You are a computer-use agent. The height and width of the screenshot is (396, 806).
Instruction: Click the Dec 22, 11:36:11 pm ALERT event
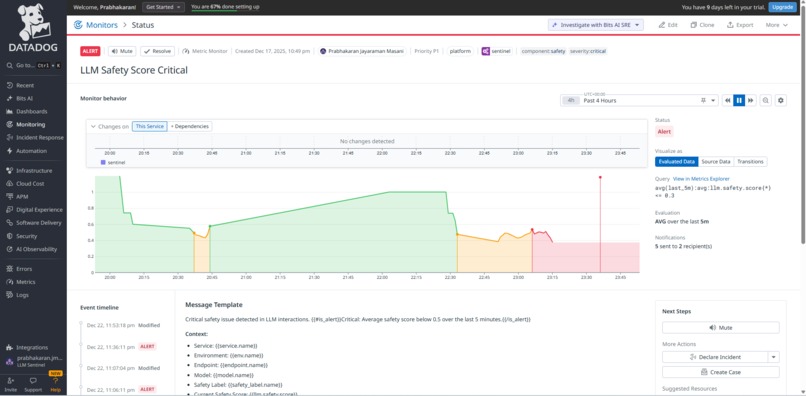122,347
